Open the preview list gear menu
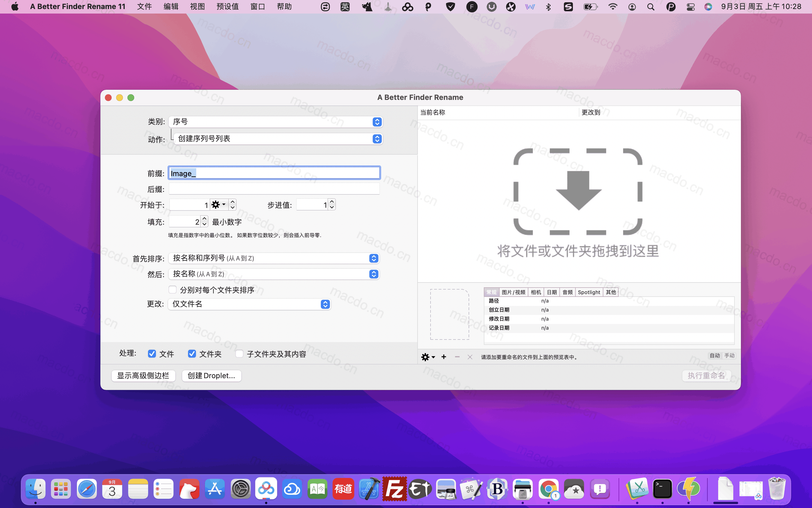Viewport: 812px width, 508px height. (428, 357)
